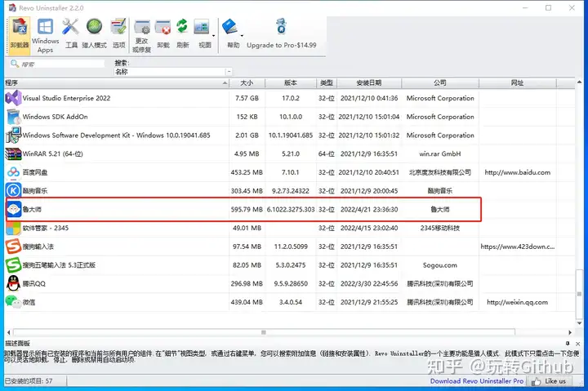Select the 腾讯QQ penguin icon

[13, 283]
